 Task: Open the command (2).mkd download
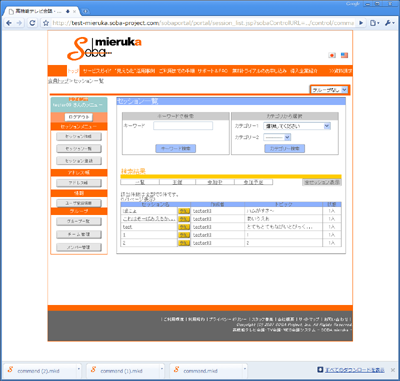point(38,371)
